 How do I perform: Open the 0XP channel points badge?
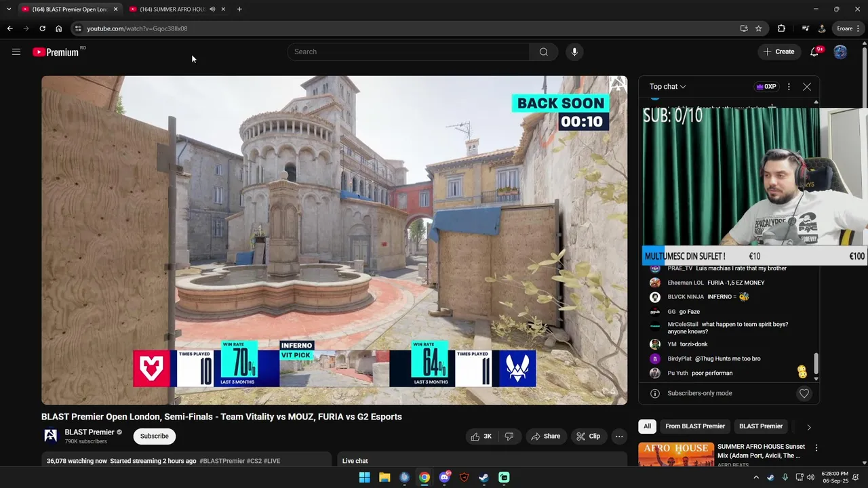(x=766, y=87)
